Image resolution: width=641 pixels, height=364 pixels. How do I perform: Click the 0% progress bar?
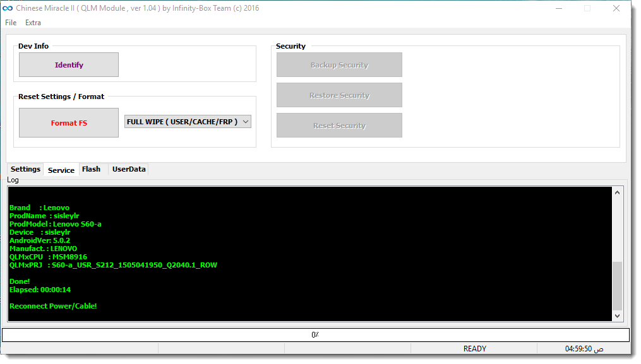316,334
